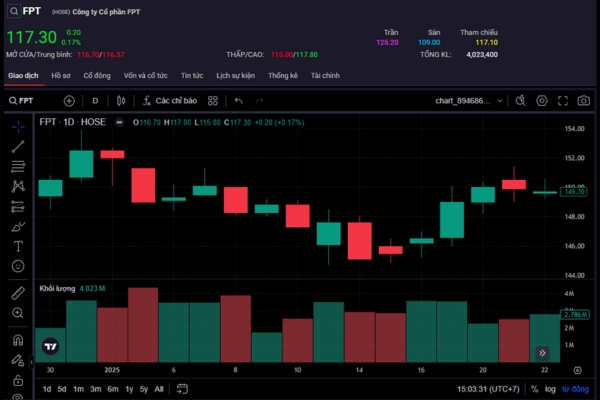Open the Thống kê tab
Screen dimensions: 600x400
283,75
